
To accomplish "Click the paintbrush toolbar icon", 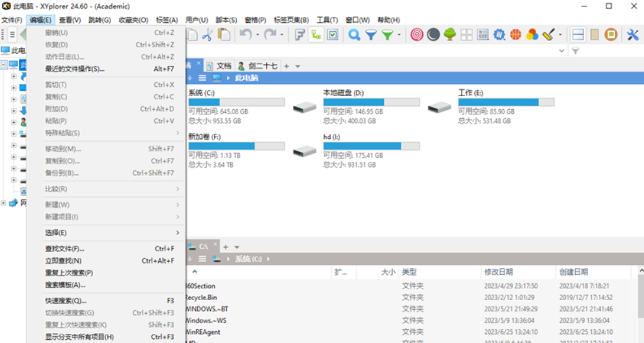I will click(x=548, y=35).
